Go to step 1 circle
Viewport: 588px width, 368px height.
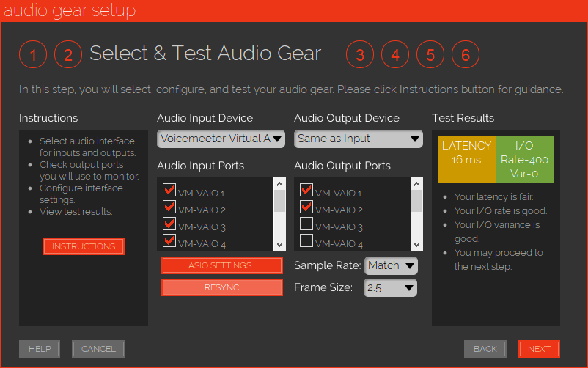click(x=33, y=54)
